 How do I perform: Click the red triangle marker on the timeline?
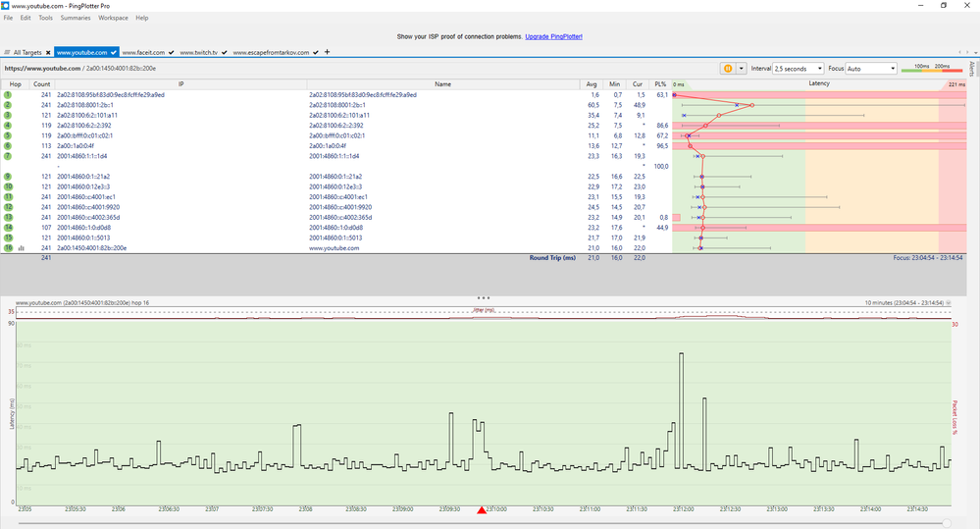coord(482,510)
